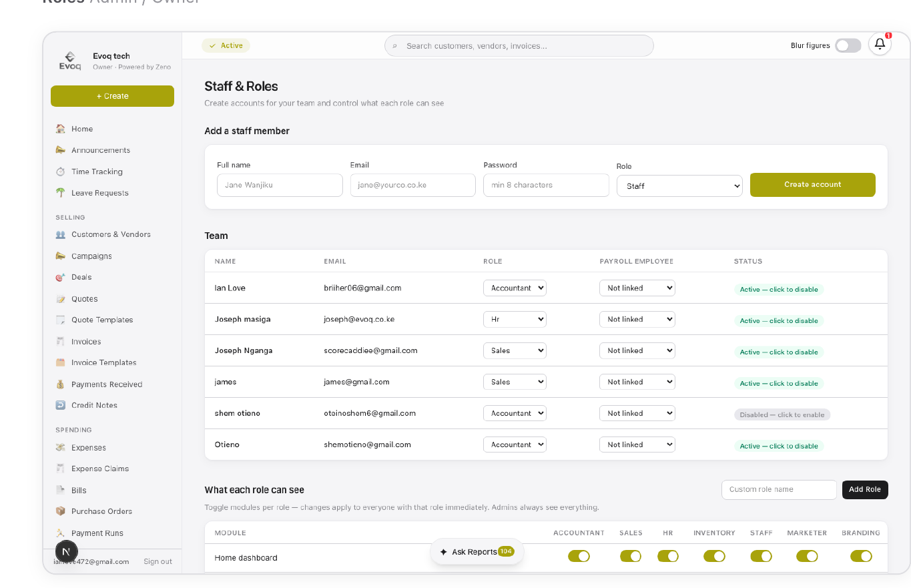
Task: Open Quote Templates in the sidebar
Action: click(102, 320)
